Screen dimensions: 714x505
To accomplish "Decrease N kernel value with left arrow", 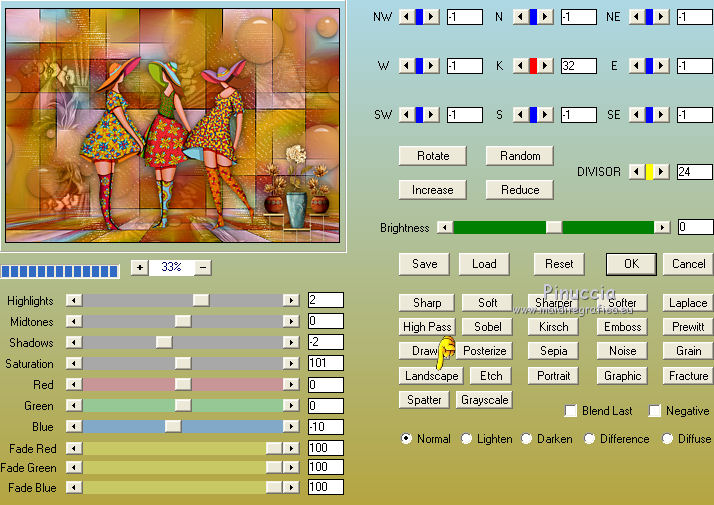I will coord(520,17).
